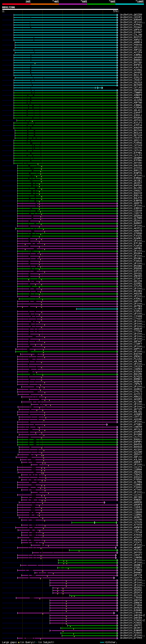Image resolution: width=146 pixels, height=644 pixels.
Task: Click the label UniRef100_C5XE07
Action: 131,80
